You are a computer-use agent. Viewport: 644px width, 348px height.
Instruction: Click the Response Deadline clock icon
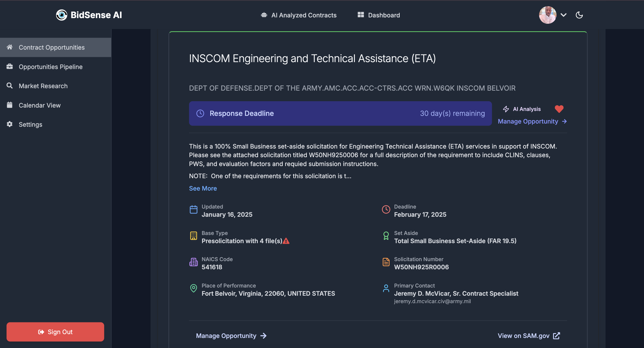click(200, 113)
